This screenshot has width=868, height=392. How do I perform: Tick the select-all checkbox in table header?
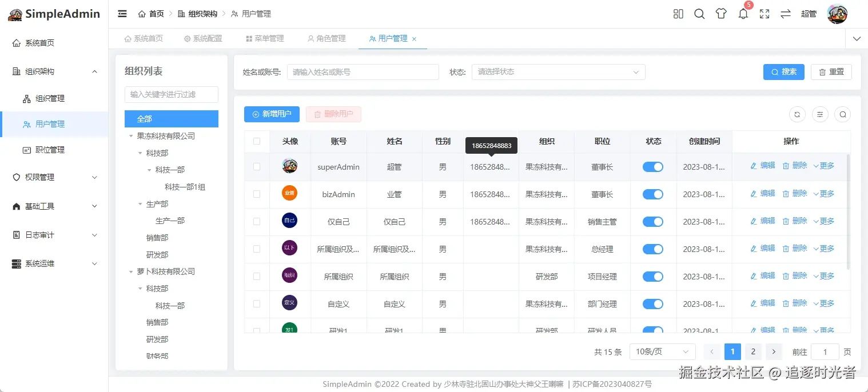[x=257, y=141]
